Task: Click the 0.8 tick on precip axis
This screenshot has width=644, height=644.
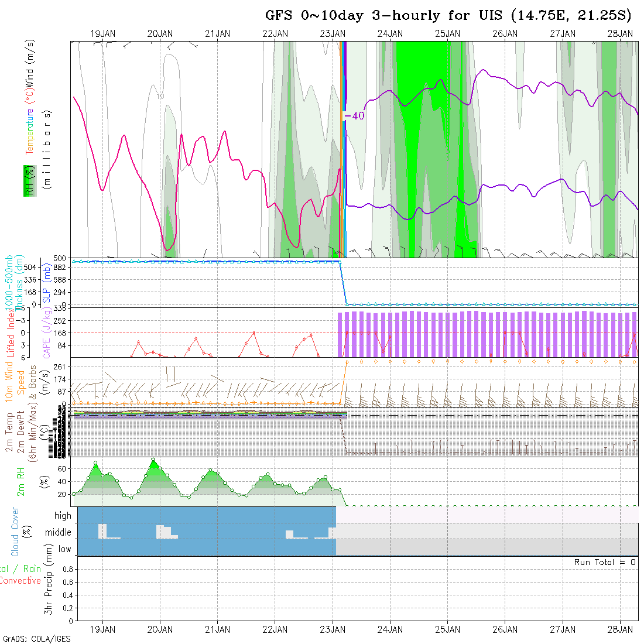Action: click(66, 569)
